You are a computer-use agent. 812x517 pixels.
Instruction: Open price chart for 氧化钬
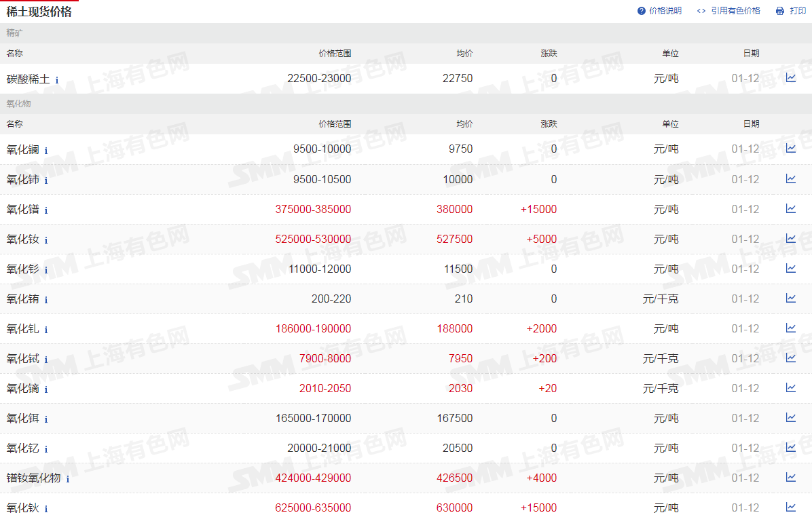tap(790, 508)
